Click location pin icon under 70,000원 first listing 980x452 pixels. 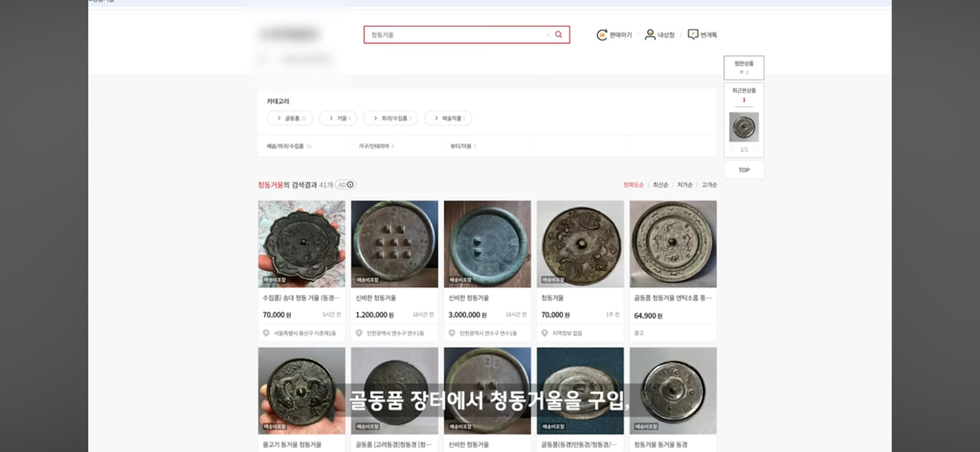(x=266, y=333)
